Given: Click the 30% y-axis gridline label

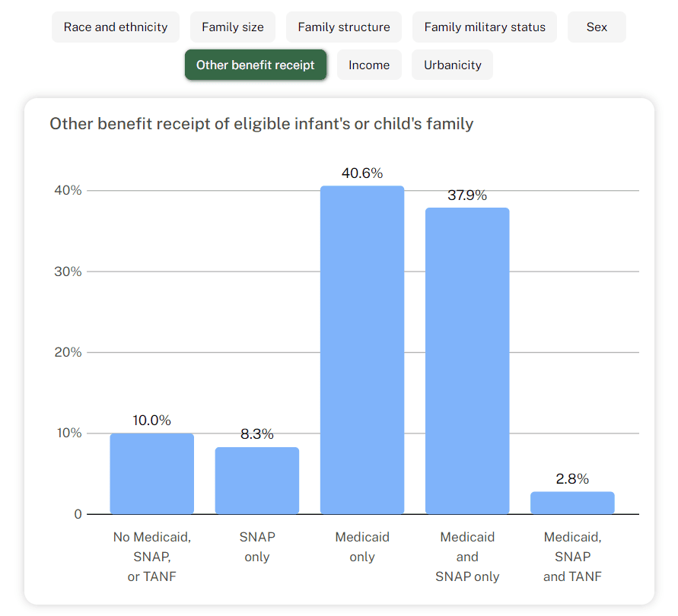Looking at the screenshot, I should pos(68,271).
